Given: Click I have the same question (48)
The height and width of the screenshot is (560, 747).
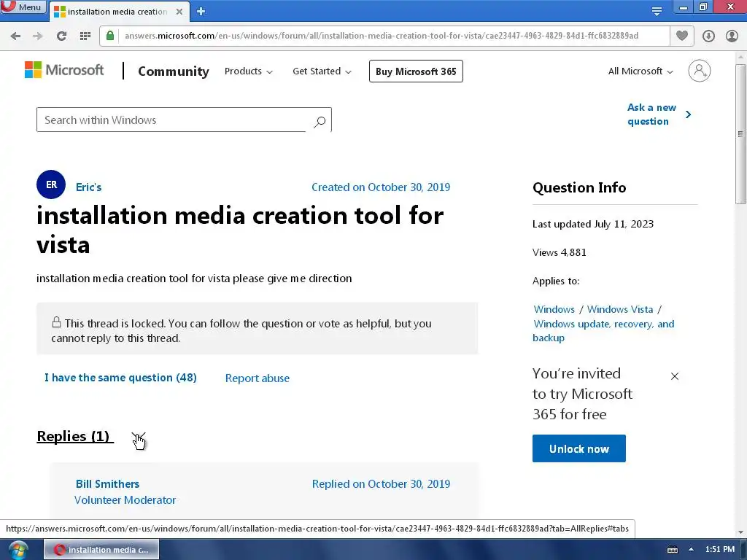Looking at the screenshot, I should tap(120, 378).
